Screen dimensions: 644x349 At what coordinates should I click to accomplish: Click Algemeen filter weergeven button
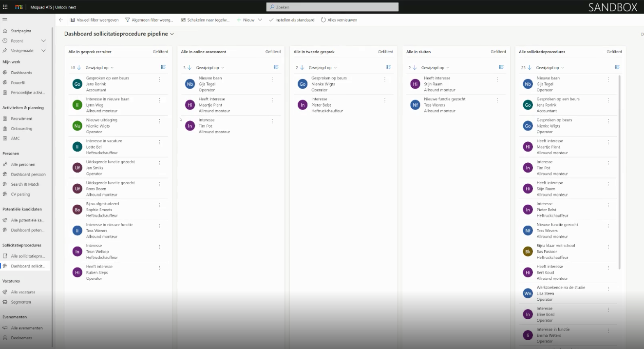[x=149, y=20]
